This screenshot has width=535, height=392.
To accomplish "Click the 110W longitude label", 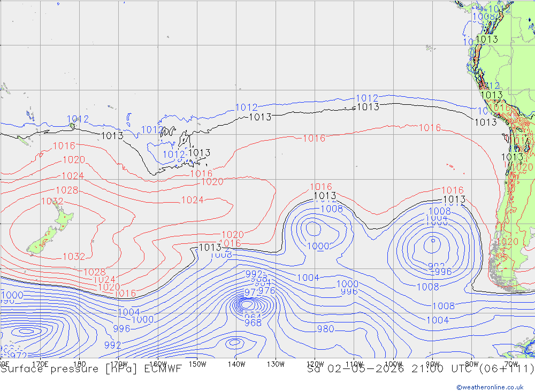I will pos(354,364).
